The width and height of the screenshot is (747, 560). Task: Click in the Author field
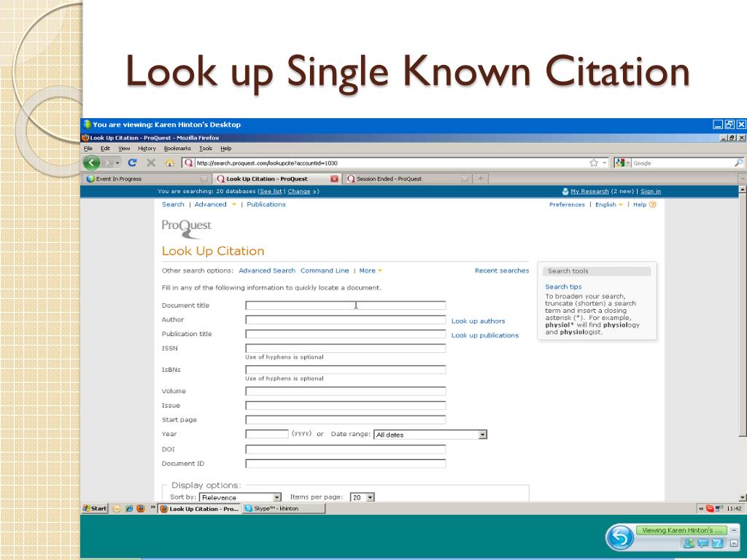coord(345,319)
